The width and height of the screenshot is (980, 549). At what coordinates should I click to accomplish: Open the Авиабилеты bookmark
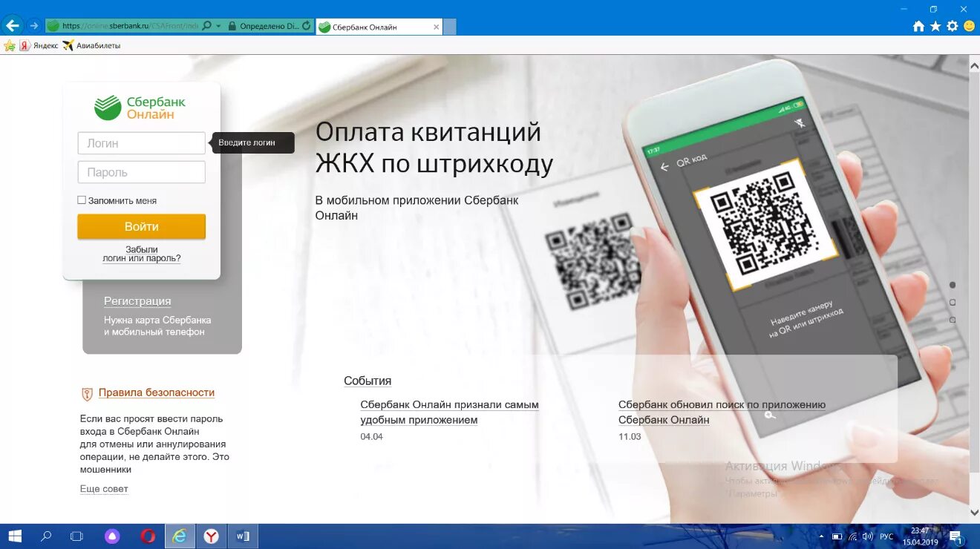coord(91,45)
